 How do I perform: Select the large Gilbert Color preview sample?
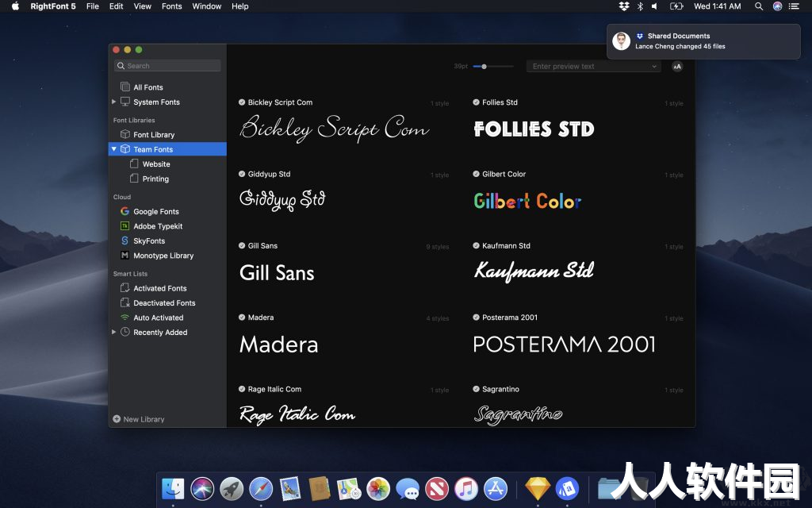pyautogui.click(x=527, y=201)
